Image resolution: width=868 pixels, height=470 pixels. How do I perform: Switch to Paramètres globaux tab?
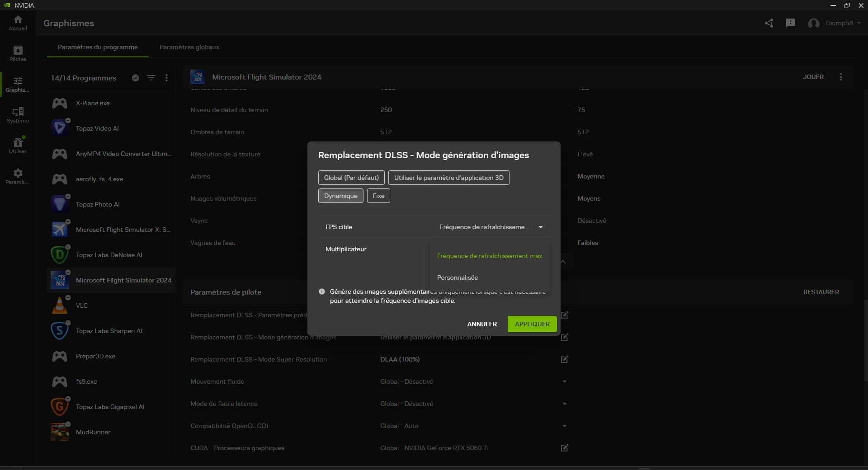(x=189, y=47)
